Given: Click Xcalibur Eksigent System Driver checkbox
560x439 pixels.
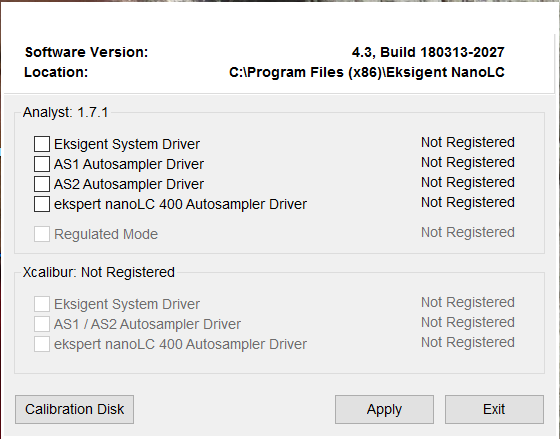Looking at the screenshot, I should tap(42, 304).
